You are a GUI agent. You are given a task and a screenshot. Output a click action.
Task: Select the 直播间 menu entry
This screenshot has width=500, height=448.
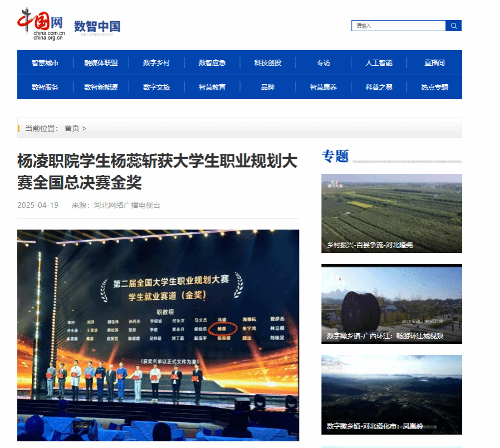coord(434,63)
